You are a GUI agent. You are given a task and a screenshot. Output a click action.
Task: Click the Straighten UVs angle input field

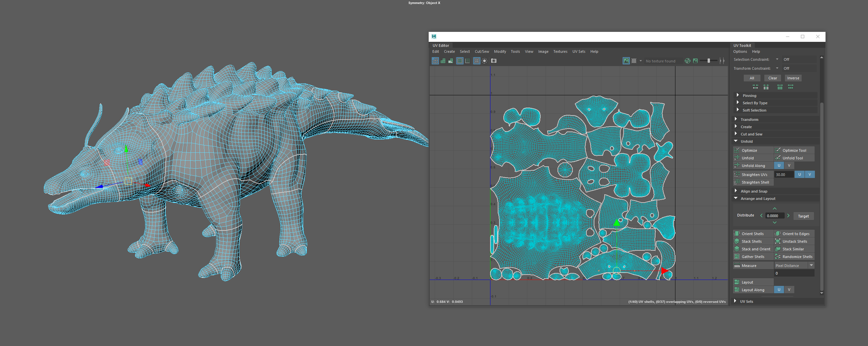click(x=783, y=175)
